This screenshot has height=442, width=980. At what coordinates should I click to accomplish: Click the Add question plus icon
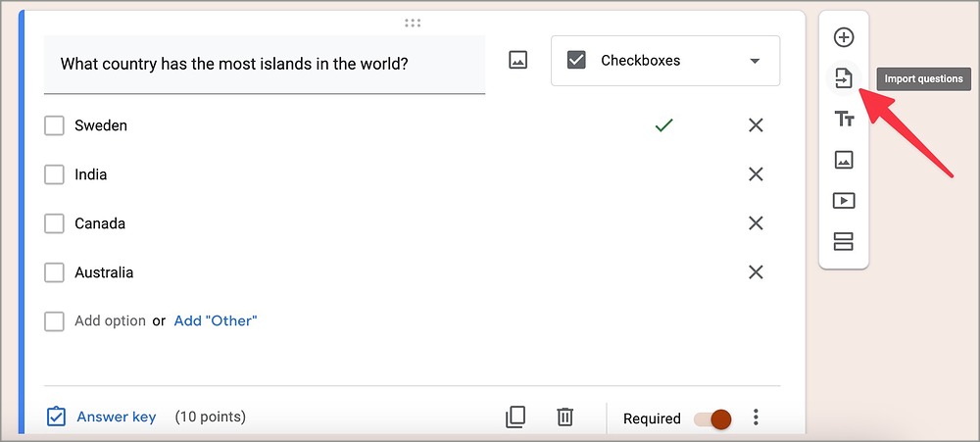[x=843, y=38]
